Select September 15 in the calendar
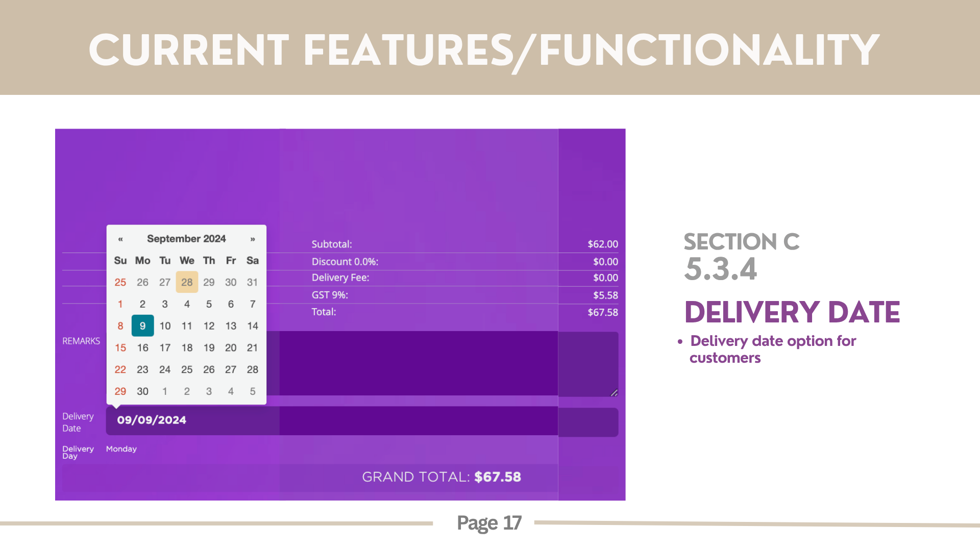The image size is (980, 551). coord(120,347)
